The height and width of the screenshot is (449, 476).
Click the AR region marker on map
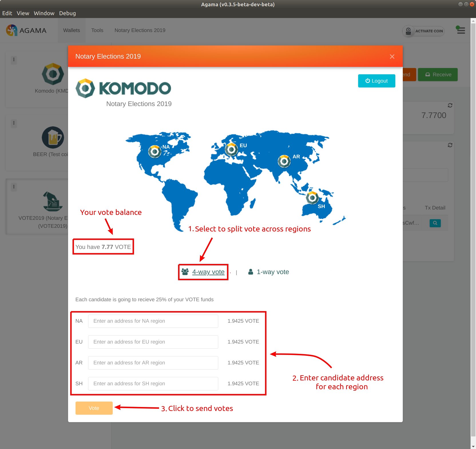tap(284, 161)
